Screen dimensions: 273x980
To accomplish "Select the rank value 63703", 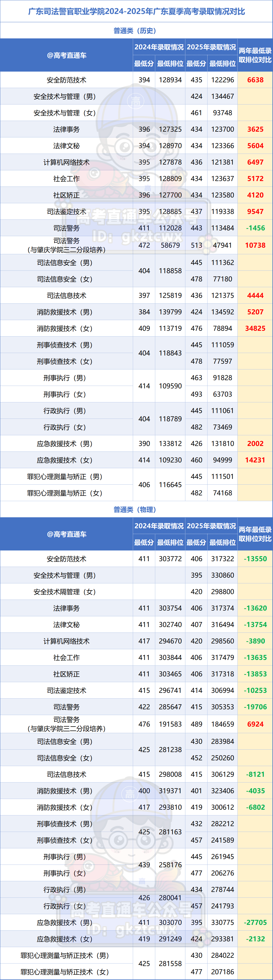I will [x=223, y=394].
